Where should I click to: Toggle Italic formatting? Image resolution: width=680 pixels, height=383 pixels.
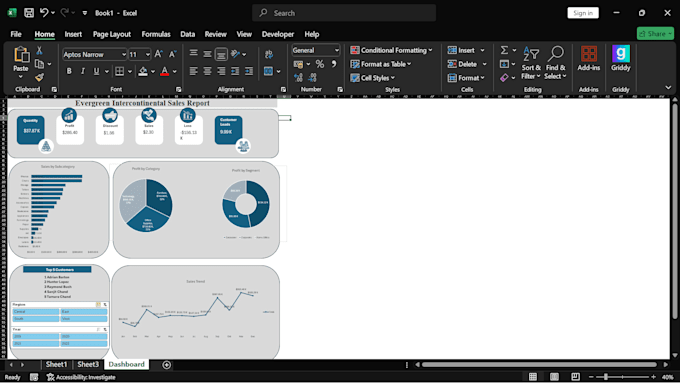pos(83,71)
